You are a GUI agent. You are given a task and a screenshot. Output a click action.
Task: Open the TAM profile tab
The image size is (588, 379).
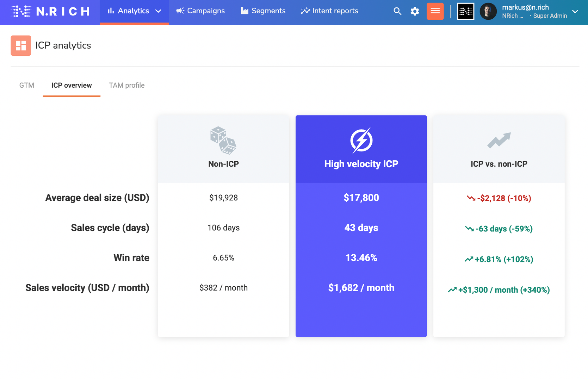[x=126, y=85]
